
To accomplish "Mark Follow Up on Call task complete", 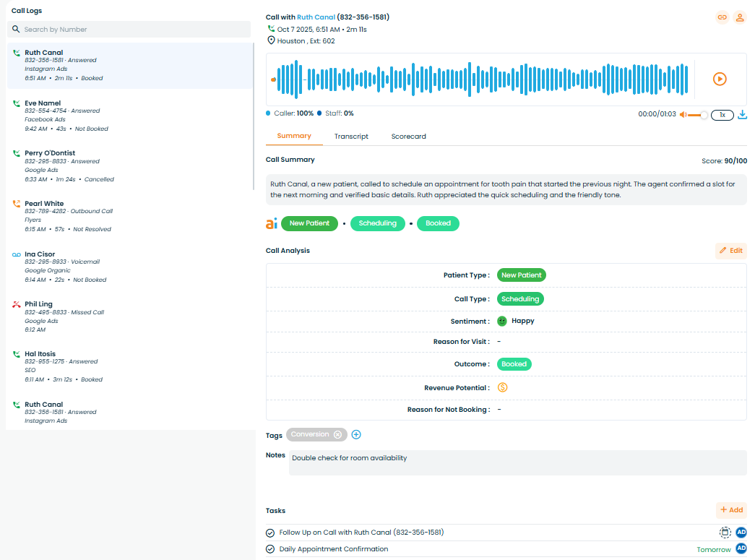I will click(x=271, y=533).
